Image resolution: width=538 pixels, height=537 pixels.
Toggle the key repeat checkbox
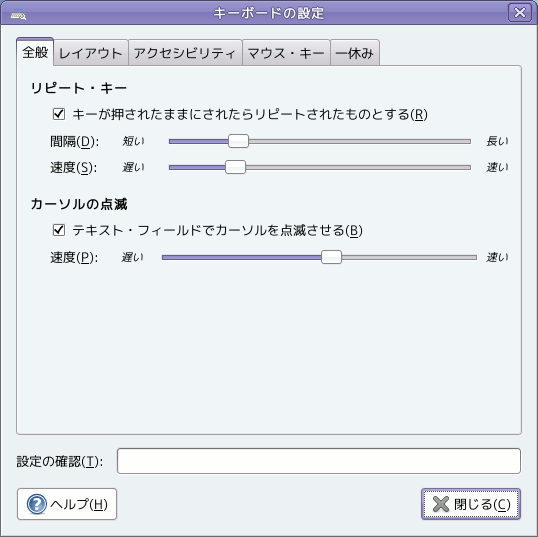point(59,114)
